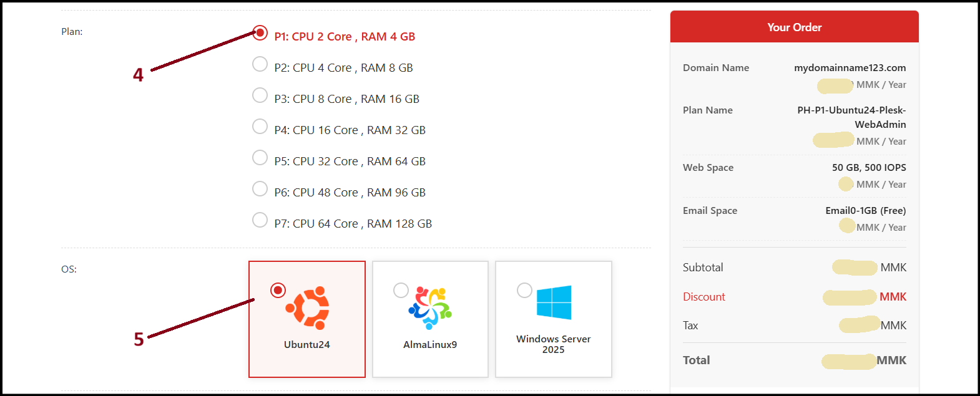The height and width of the screenshot is (396, 980).
Task: Click the Discount label
Action: 704,297
